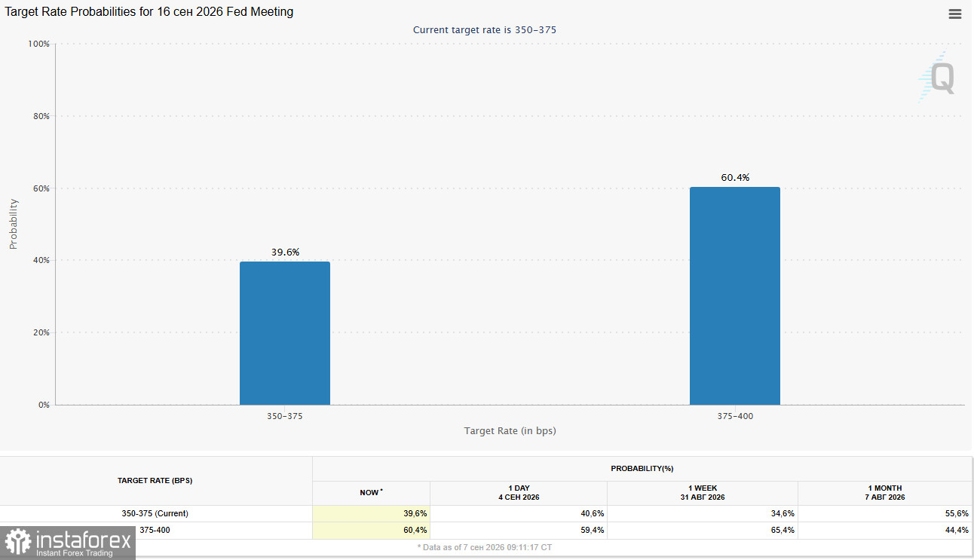Click the Probability y-axis title

click(x=13, y=224)
